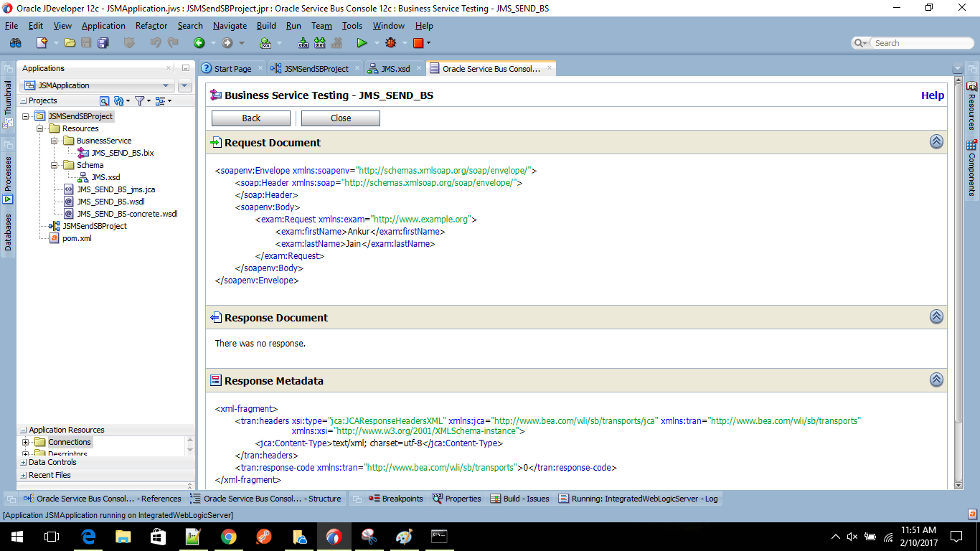Click the red Debug bug icon
This screenshot has width=980, height=551.
391,43
